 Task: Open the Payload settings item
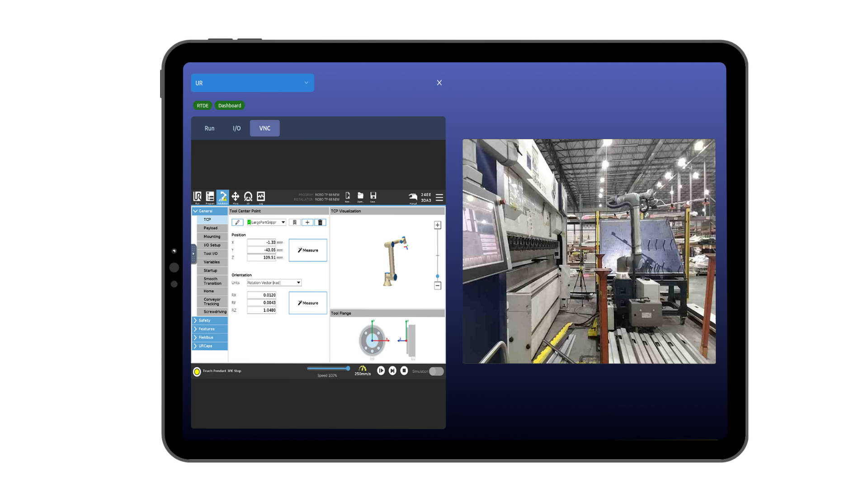212,228
